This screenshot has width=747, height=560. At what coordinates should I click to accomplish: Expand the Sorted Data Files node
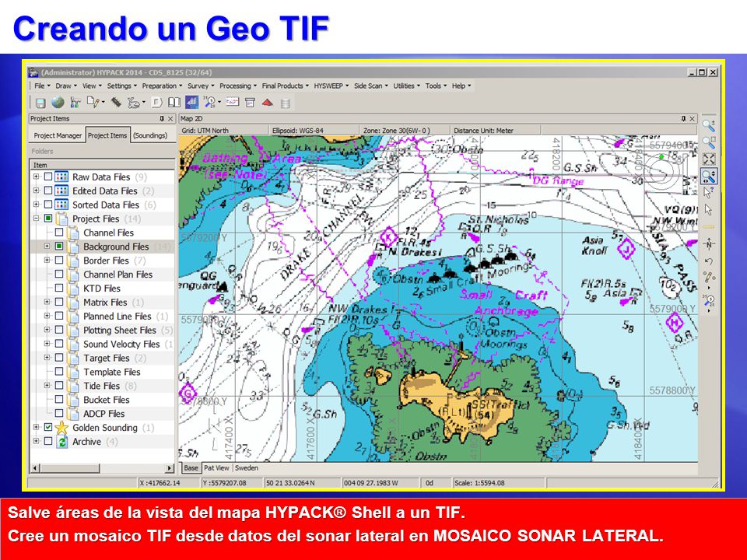[37, 205]
